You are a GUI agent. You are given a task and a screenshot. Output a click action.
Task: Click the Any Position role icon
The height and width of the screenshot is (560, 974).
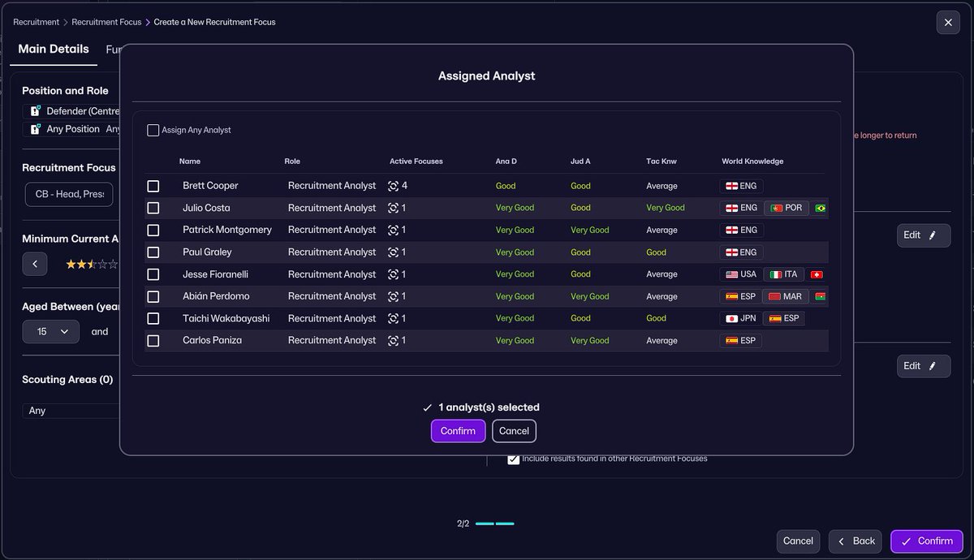coord(35,129)
